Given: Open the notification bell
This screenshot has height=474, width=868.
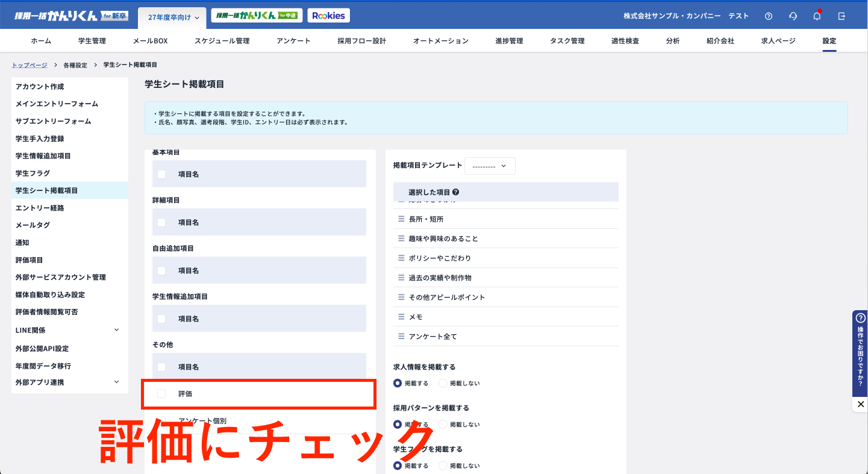Looking at the screenshot, I should pyautogui.click(x=817, y=16).
